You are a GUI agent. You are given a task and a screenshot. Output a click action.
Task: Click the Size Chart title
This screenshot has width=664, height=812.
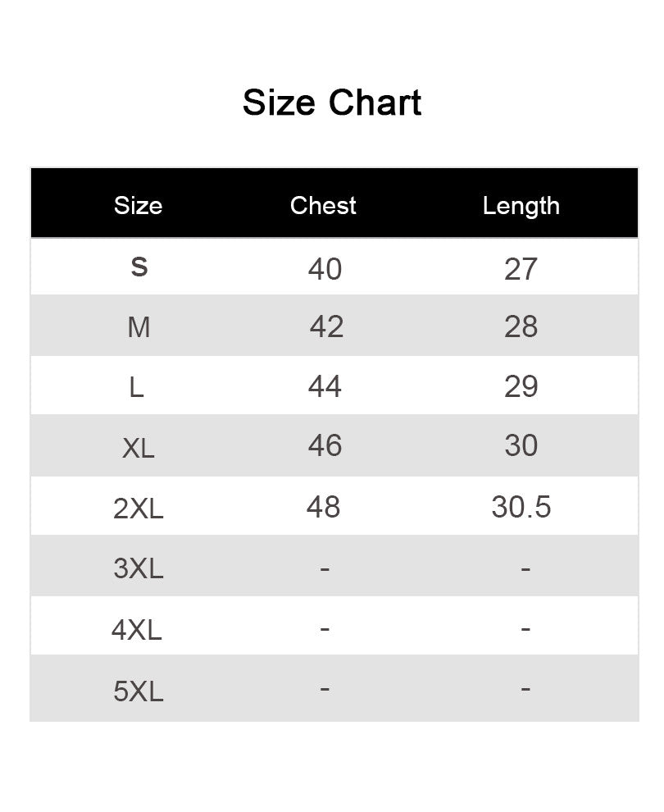[332, 102]
